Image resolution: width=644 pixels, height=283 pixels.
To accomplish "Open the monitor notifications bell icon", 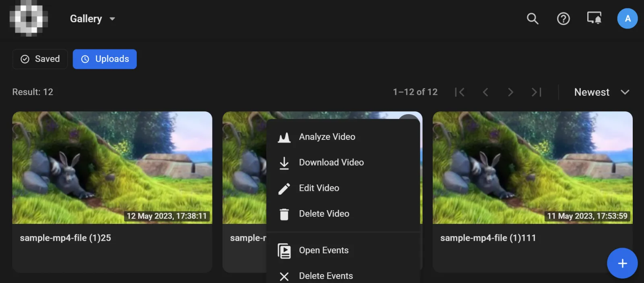I will 594,18.
